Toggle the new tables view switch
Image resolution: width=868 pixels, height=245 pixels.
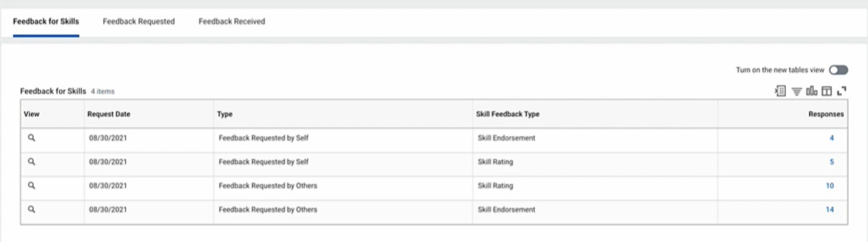(838, 70)
